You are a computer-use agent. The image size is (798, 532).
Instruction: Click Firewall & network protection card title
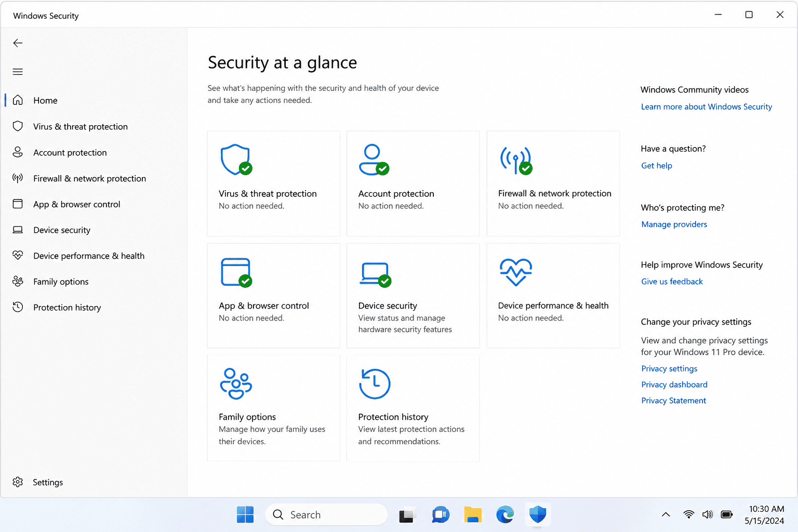[x=555, y=193]
